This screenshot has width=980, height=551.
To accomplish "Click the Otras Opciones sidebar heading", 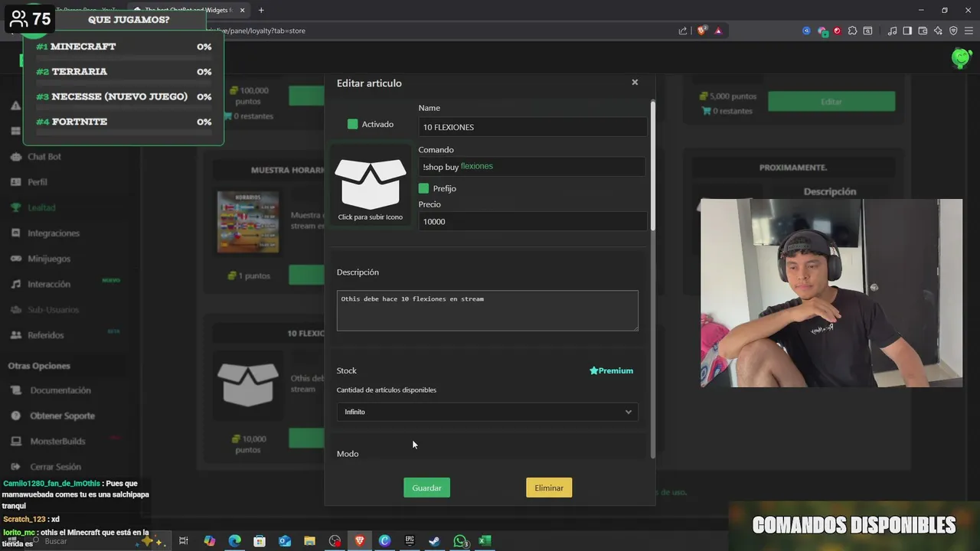I will point(39,366).
